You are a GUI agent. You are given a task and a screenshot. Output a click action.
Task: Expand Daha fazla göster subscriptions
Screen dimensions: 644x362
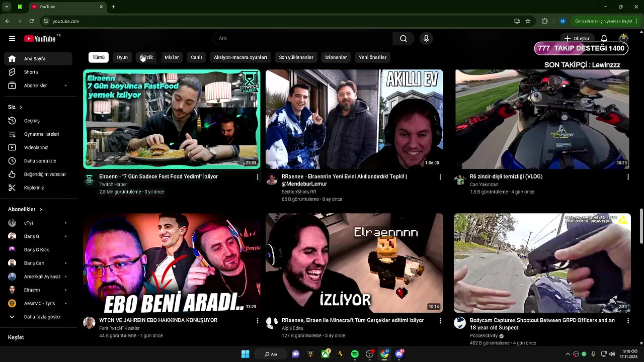pos(38,317)
